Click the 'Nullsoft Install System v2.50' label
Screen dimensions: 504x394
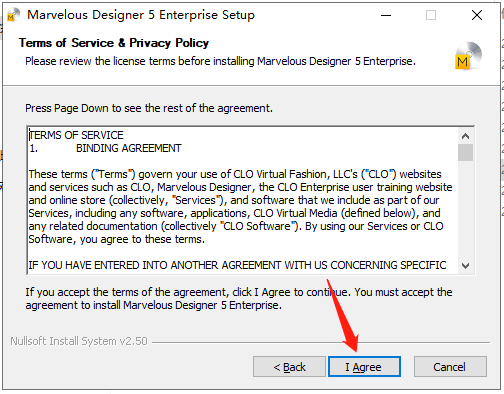point(79,341)
